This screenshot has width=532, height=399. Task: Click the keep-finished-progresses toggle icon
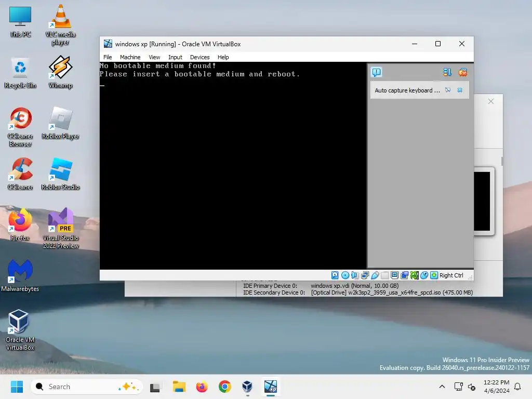pos(447,72)
